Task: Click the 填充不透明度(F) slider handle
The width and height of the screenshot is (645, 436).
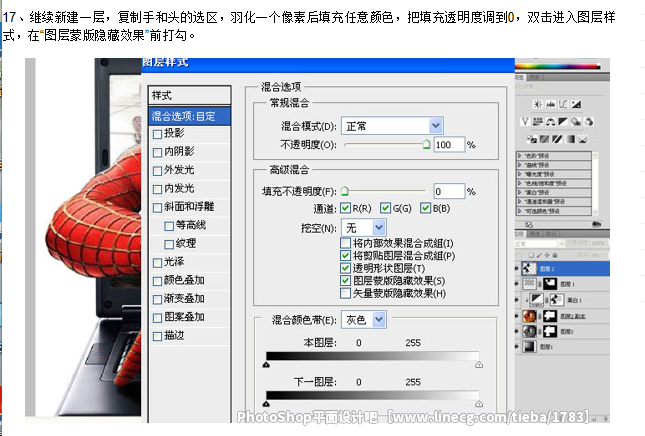Action: (345, 191)
